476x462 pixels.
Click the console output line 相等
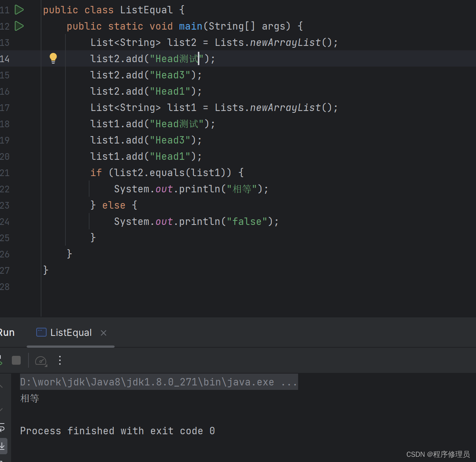coord(30,398)
